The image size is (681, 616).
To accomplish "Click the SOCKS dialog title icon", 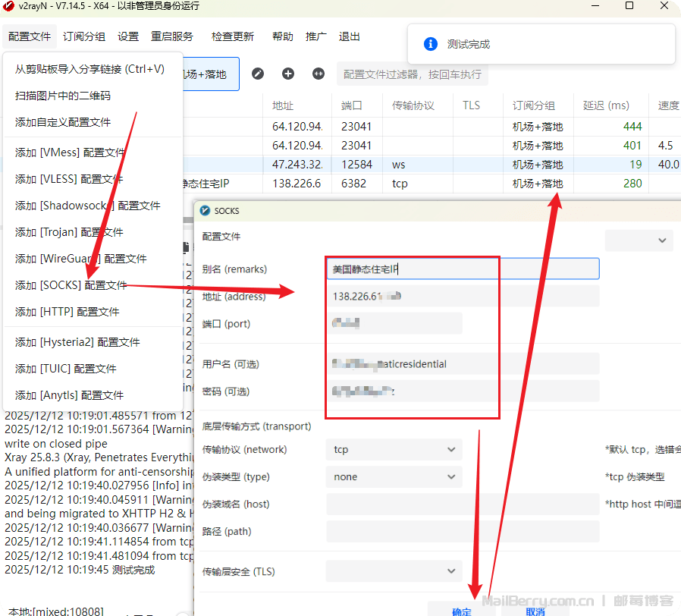I will point(205,211).
